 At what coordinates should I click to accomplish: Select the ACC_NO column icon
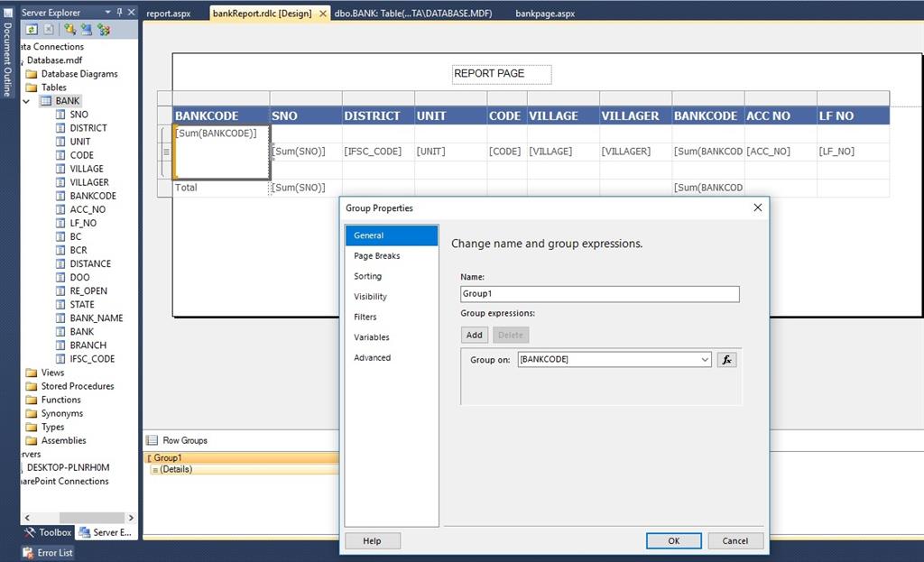click(x=60, y=209)
